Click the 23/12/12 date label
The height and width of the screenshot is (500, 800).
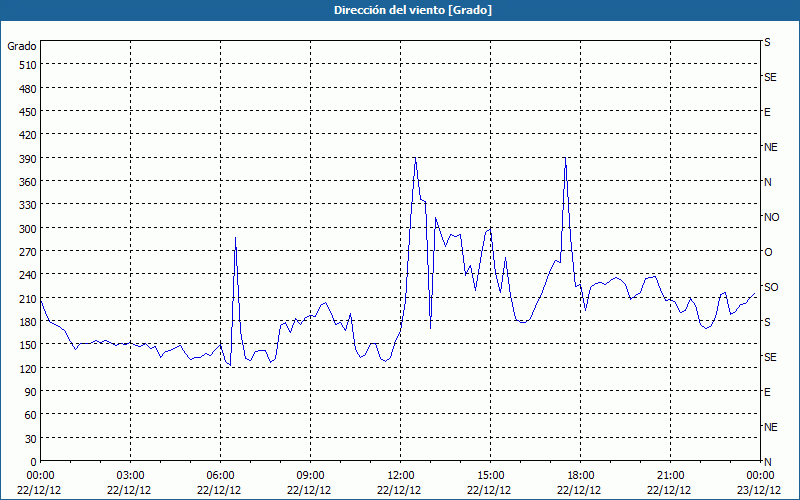(x=759, y=490)
